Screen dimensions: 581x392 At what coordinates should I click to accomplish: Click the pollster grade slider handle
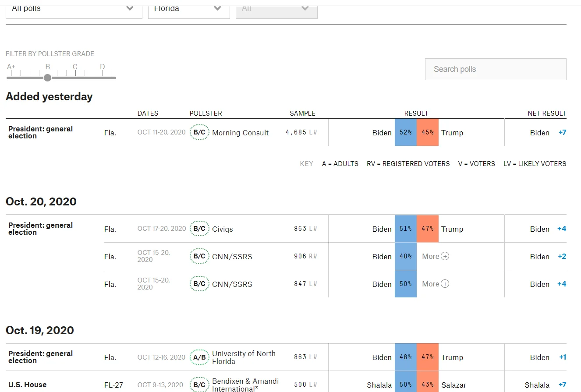tap(48, 78)
